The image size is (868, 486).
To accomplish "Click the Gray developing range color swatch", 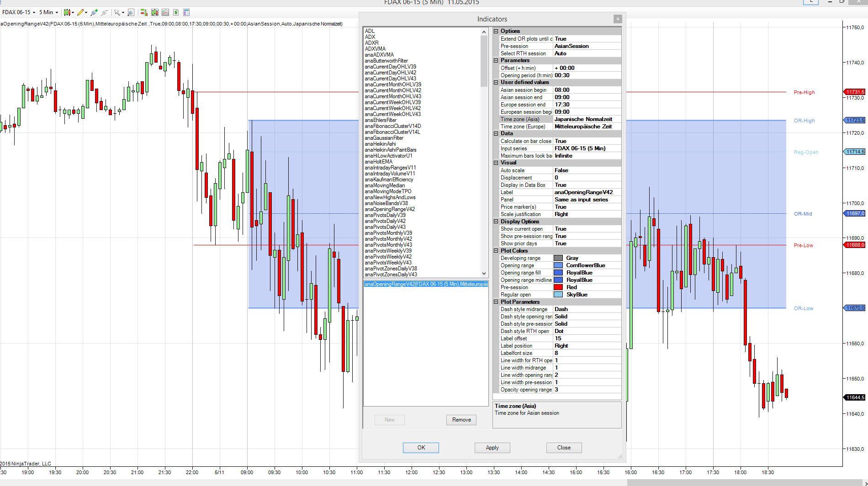I will point(558,258).
